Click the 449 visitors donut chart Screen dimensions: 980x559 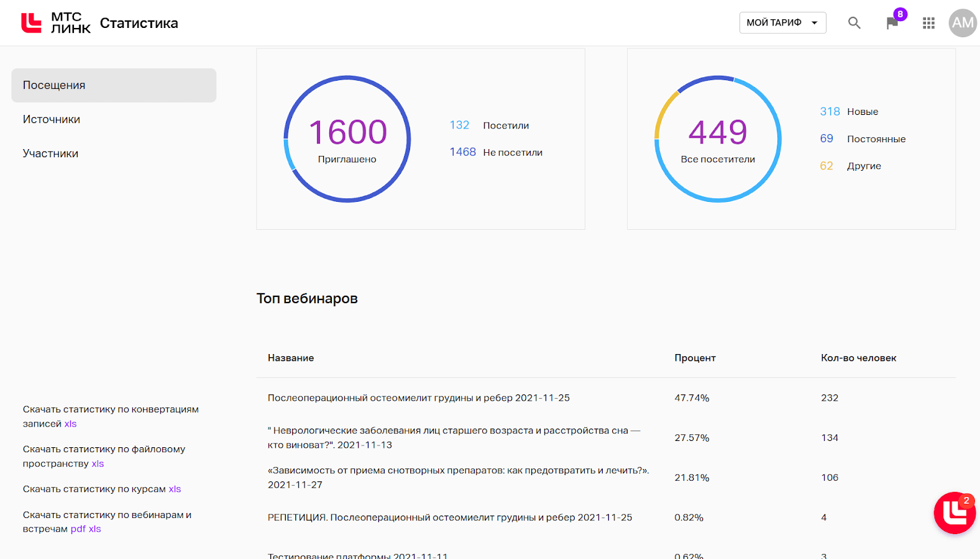point(718,139)
